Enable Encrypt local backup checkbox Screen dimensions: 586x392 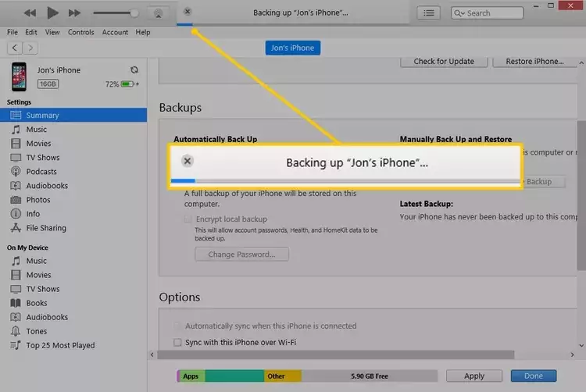tap(188, 219)
